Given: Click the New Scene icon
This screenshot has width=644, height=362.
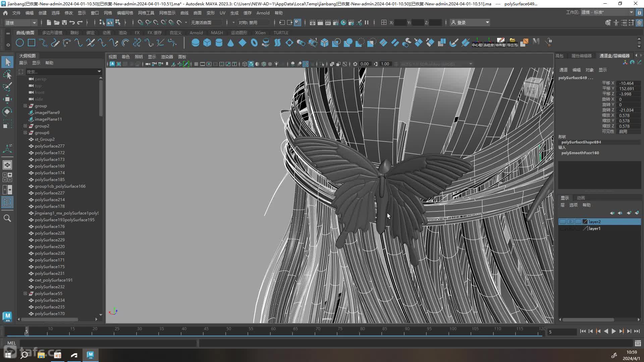Looking at the screenshot, I should coord(49,22).
